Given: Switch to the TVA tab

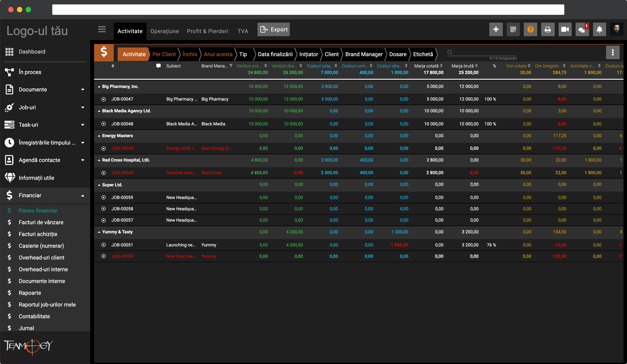Looking at the screenshot, I should pyautogui.click(x=243, y=31).
